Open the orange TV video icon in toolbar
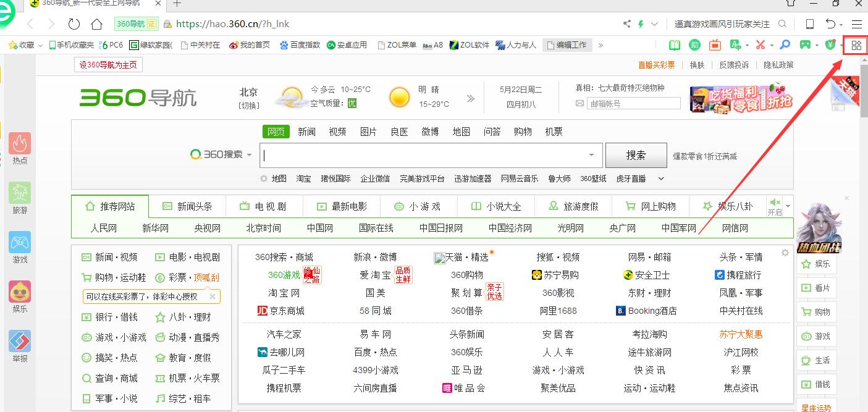The width and height of the screenshot is (868, 412). (x=715, y=44)
